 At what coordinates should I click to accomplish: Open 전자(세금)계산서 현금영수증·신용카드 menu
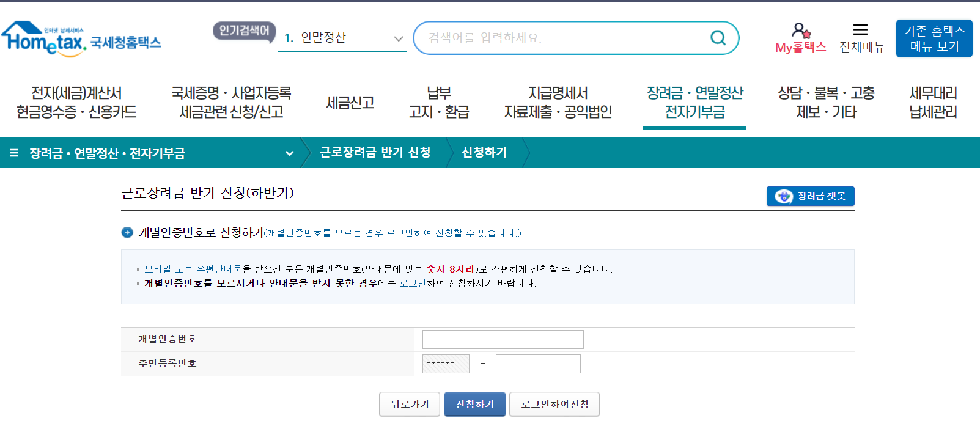click(x=76, y=102)
